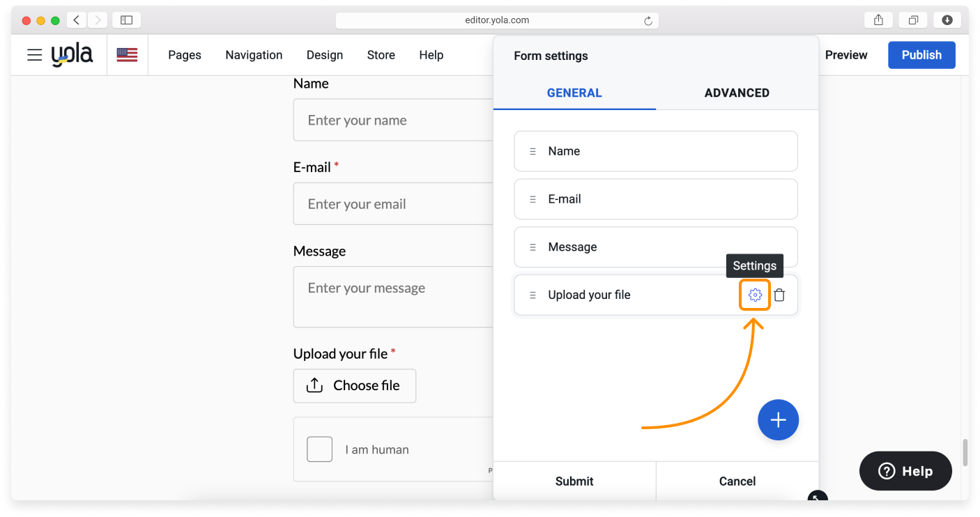Screen dimensions: 980x517
Task: Switch to the ADVANCED tab
Action: point(737,93)
